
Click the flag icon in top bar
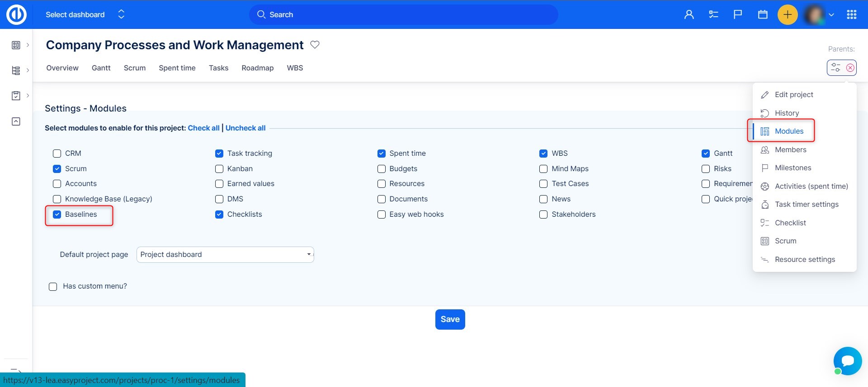pyautogui.click(x=738, y=14)
